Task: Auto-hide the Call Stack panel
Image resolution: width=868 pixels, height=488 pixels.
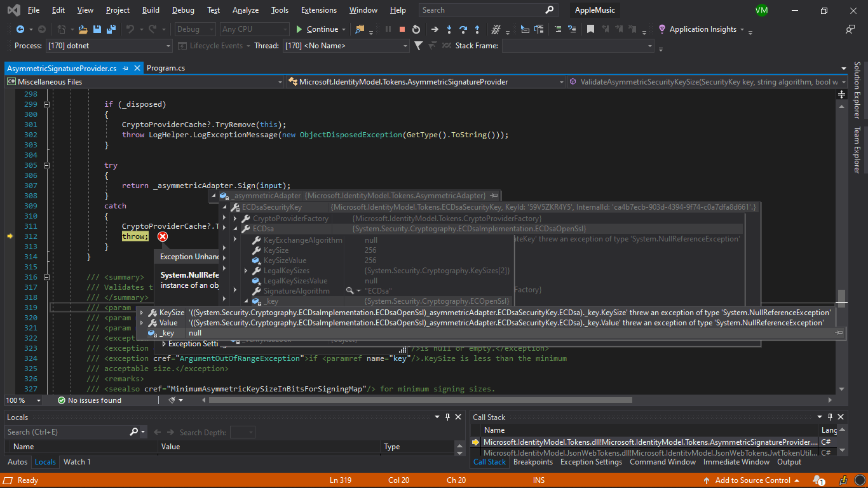Action: point(831,417)
